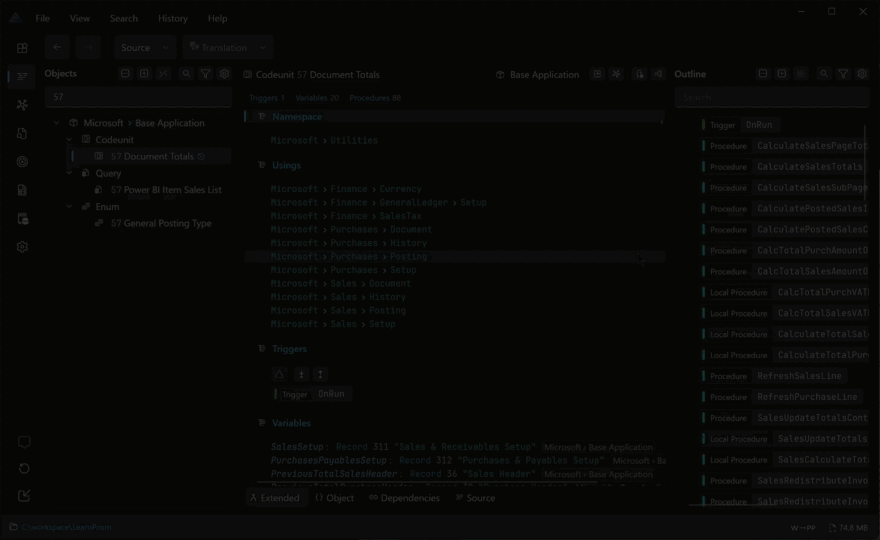Collapse the Enum tree node
The height and width of the screenshot is (540, 880).
(x=70, y=207)
